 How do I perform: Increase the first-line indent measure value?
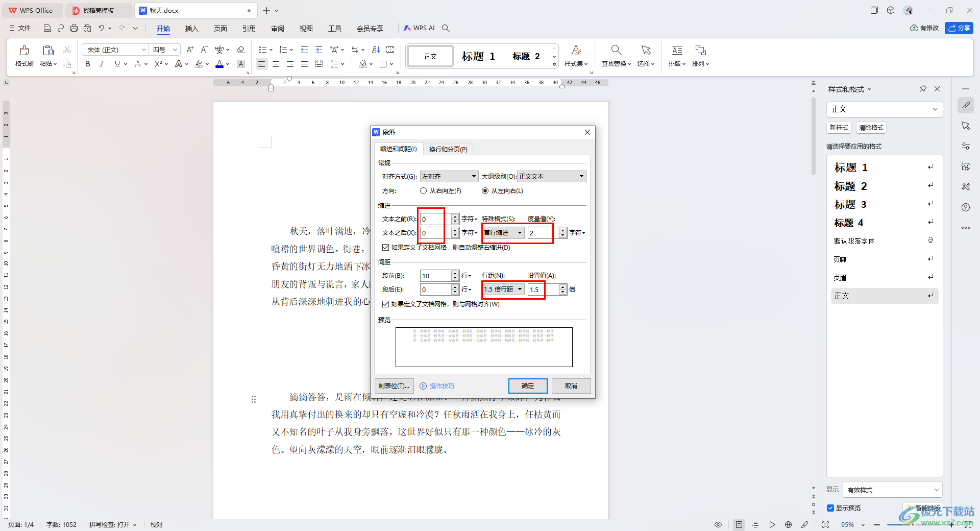562,230
